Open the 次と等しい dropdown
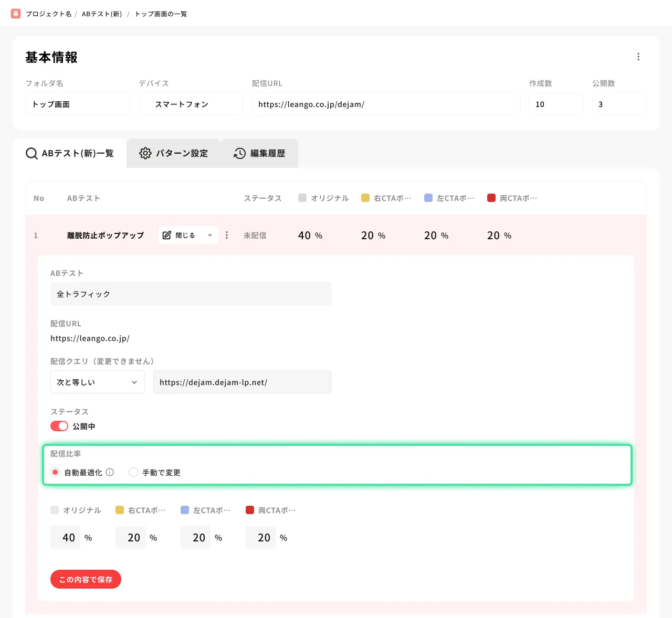The height and width of the screenshot is (618, 672). (98, 382)
